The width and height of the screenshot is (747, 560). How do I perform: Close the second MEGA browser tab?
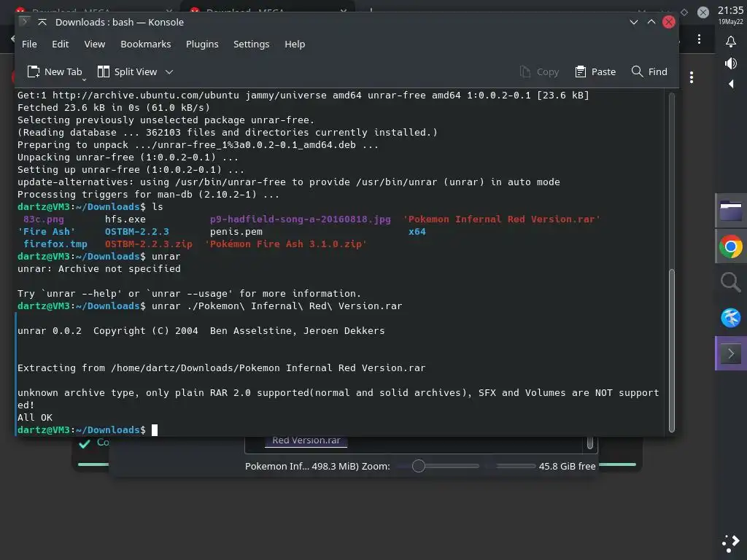344,10
